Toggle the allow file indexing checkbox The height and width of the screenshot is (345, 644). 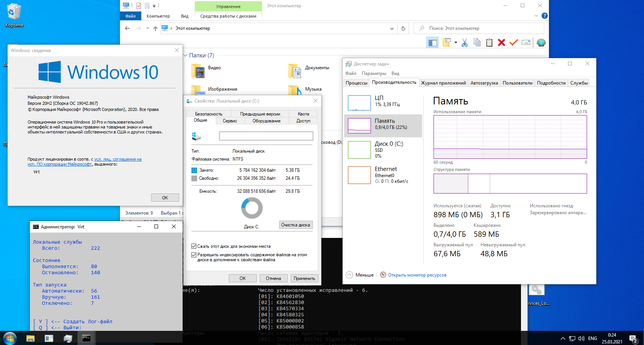click(x=194, y=255)
